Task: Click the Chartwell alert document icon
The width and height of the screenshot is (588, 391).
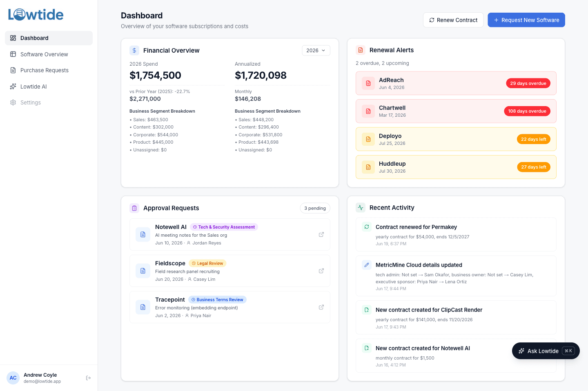Action: [368, 111]
